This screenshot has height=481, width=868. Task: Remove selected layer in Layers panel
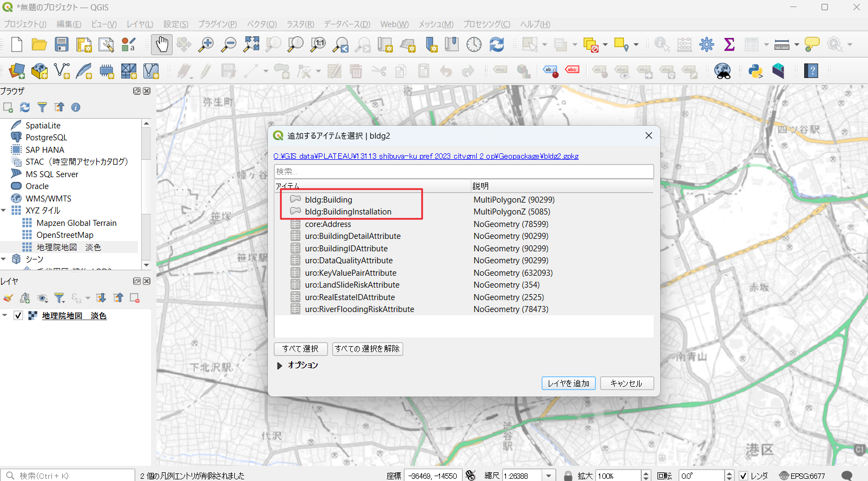[135, 298]
